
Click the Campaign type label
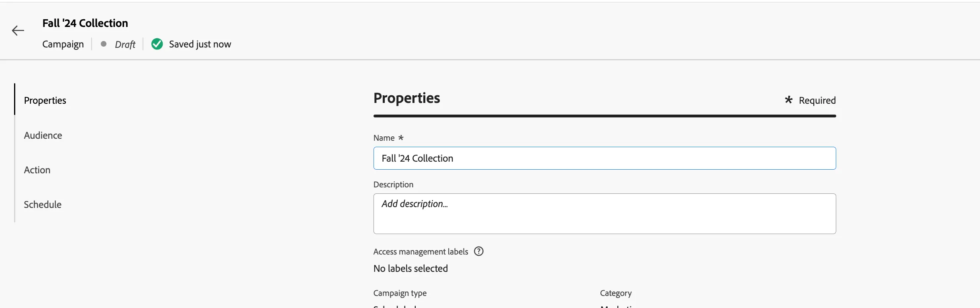(x=400, y=293)
